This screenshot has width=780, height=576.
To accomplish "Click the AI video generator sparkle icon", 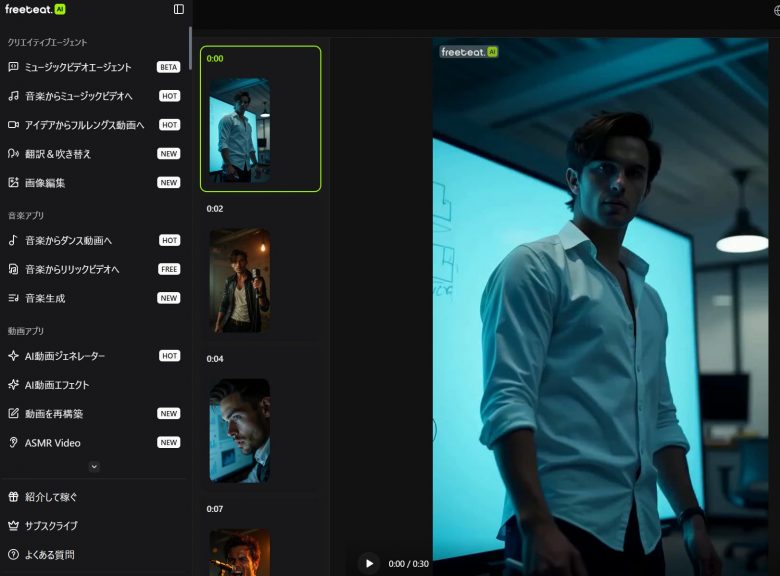I will (13, 356).
